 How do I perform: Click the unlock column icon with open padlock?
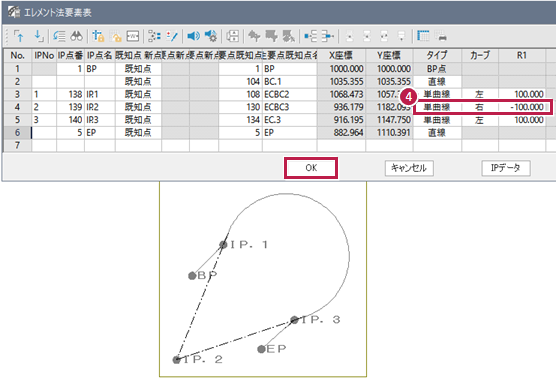click(116, 36)
